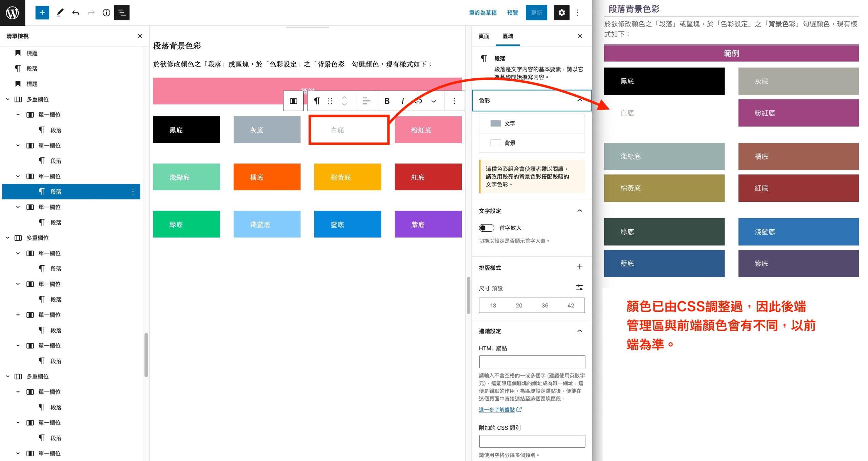
Task: Click the 紅底 block in front-end preview
Action: pos(798,188)
